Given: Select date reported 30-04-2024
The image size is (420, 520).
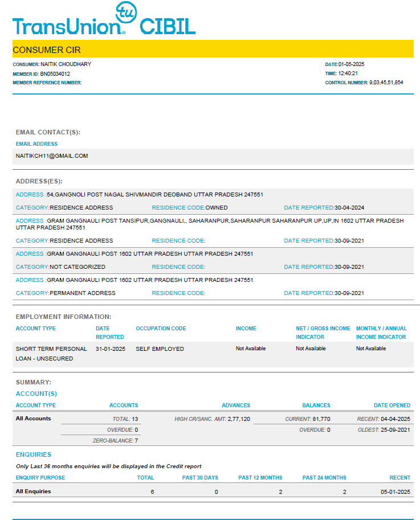Looking at the screenshot, I should click(x=349, y=208).
